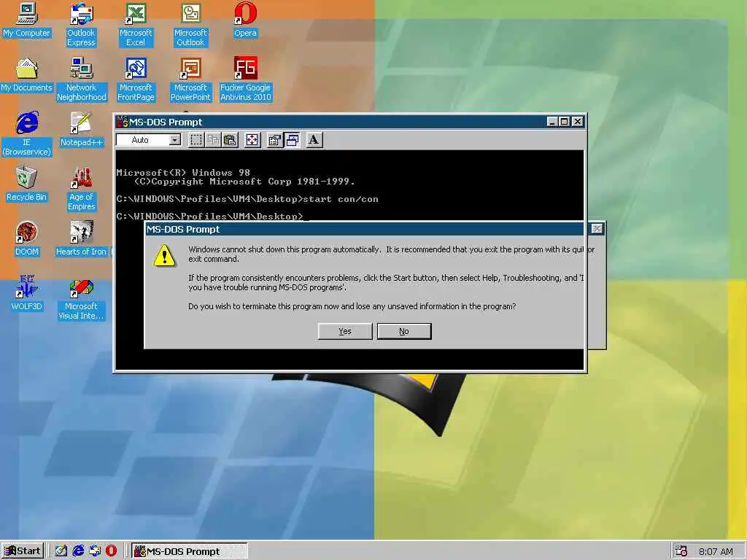Click the 8:07 AM clock

[x=716, y=552]
